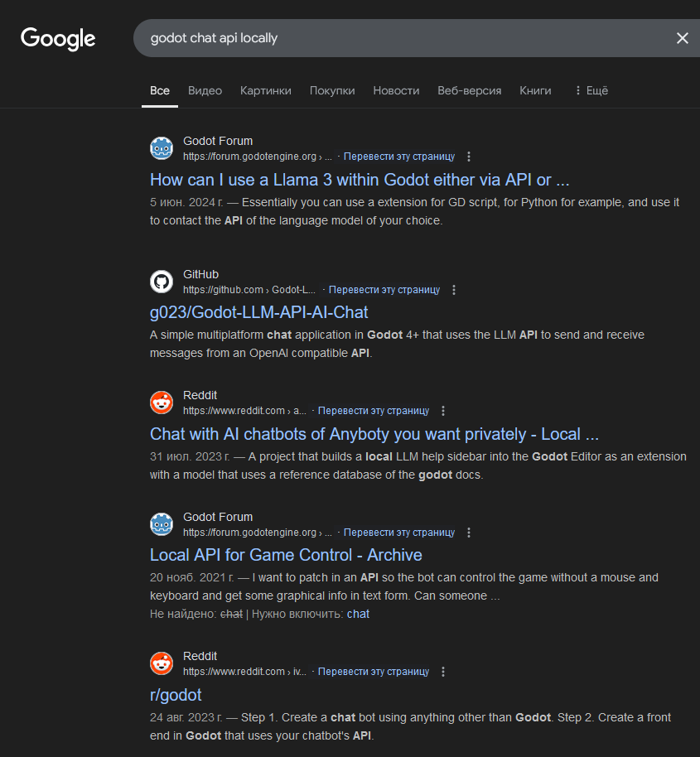Click the '31 июл. 2023 г.' date
The height and width of the screenshot is (757, 700).
click(x=190, y=456)
